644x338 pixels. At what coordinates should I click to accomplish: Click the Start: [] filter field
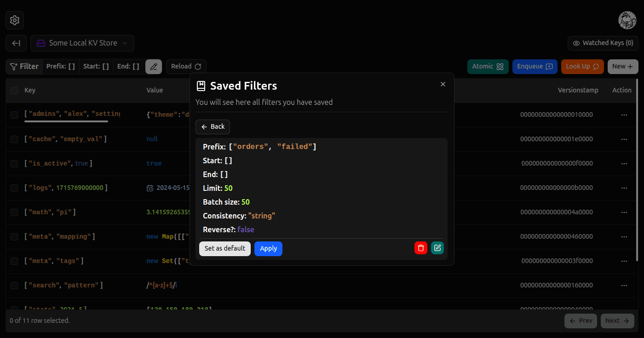pos(96,67)
